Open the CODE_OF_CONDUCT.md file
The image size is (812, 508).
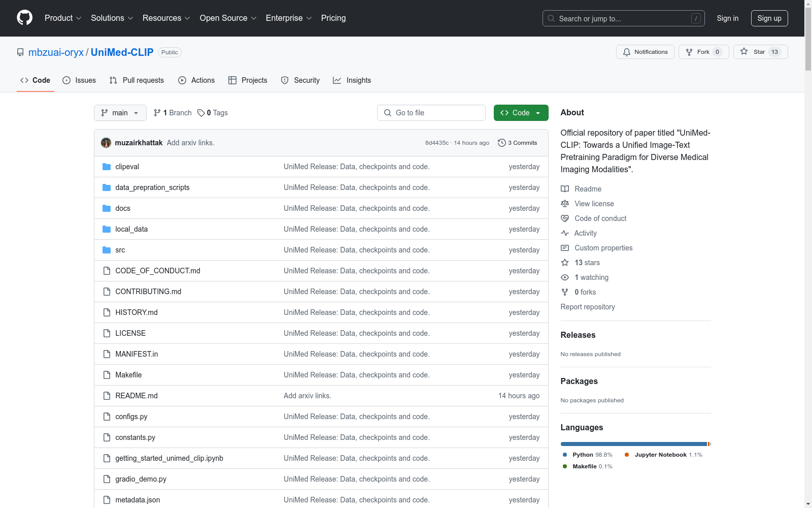click(158, 271)
